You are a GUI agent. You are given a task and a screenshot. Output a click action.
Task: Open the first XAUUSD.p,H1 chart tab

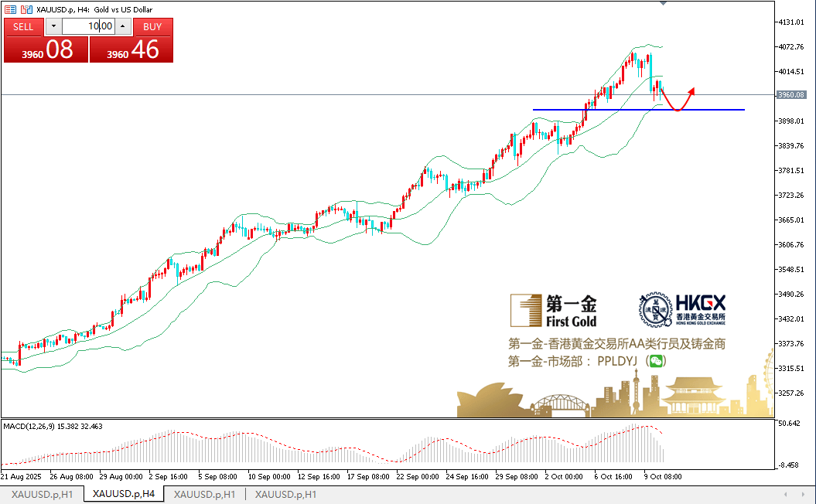point(42,494)
